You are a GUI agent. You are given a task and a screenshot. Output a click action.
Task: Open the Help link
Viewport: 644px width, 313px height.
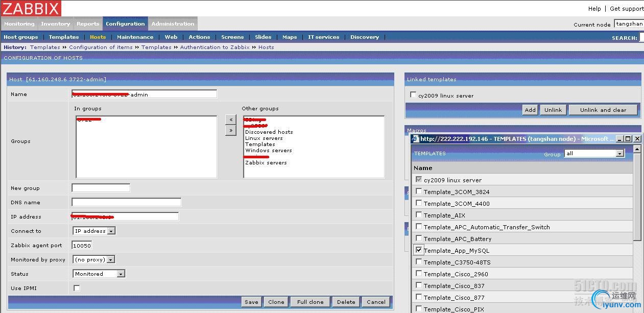pos(594,8)
